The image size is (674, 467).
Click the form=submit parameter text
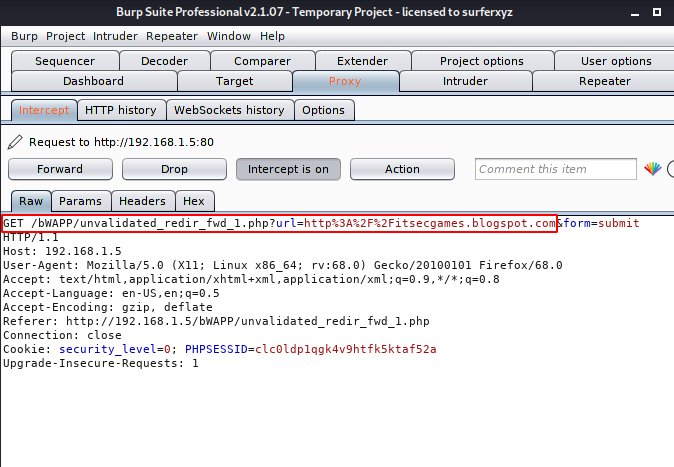[x=601, y=223]
